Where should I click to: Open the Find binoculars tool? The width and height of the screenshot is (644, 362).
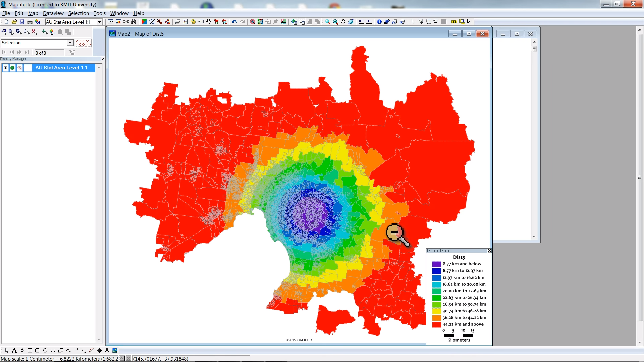(133, 22)
